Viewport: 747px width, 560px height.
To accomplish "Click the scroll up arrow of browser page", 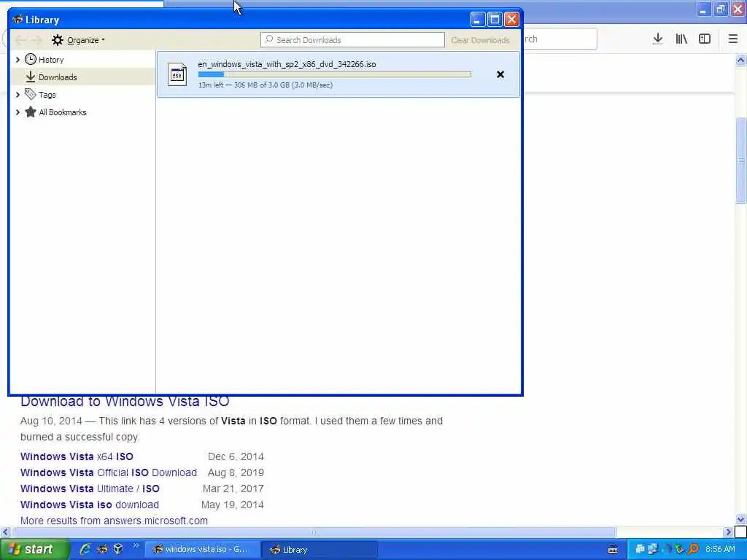I will [x=741, y=61].
